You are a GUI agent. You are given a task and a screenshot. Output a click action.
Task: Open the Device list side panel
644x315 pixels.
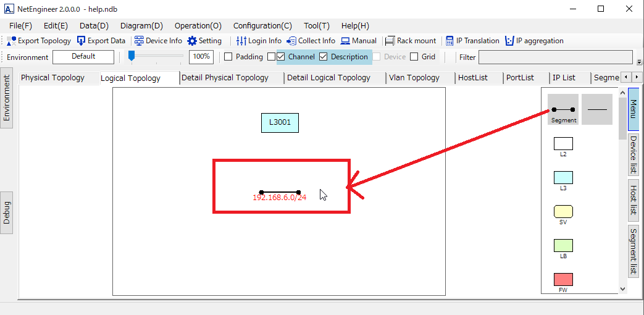(634, 156)
